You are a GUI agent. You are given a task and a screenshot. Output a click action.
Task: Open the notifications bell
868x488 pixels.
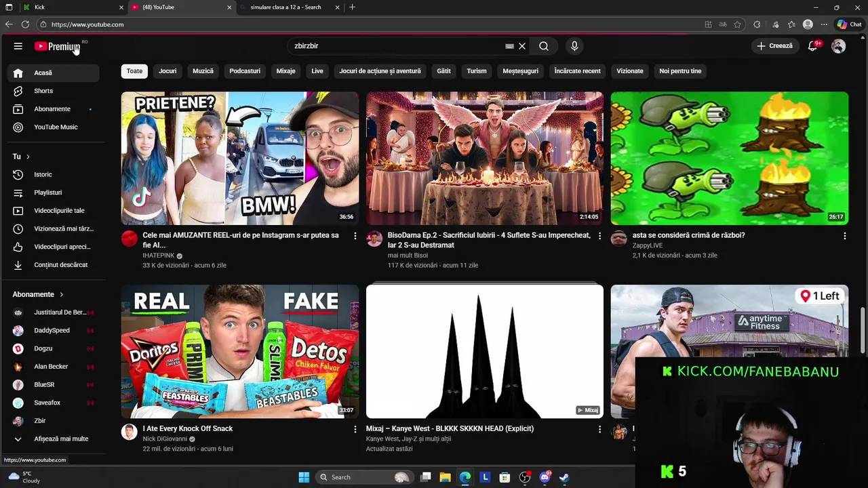click(813, 46)
